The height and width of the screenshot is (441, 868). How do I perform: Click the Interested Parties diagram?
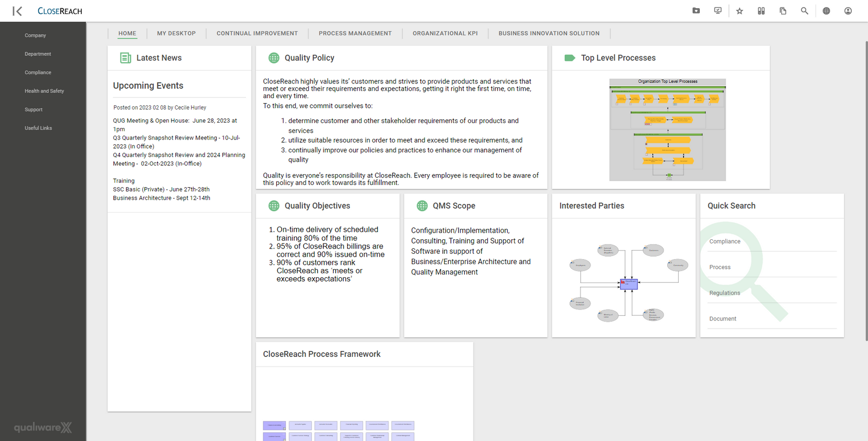tap(628, 283)
